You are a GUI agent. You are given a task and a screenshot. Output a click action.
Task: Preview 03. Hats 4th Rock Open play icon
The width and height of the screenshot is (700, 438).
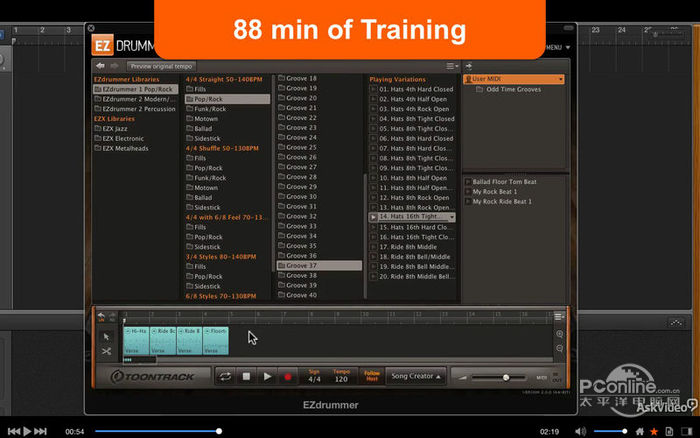tap(373, 109)
